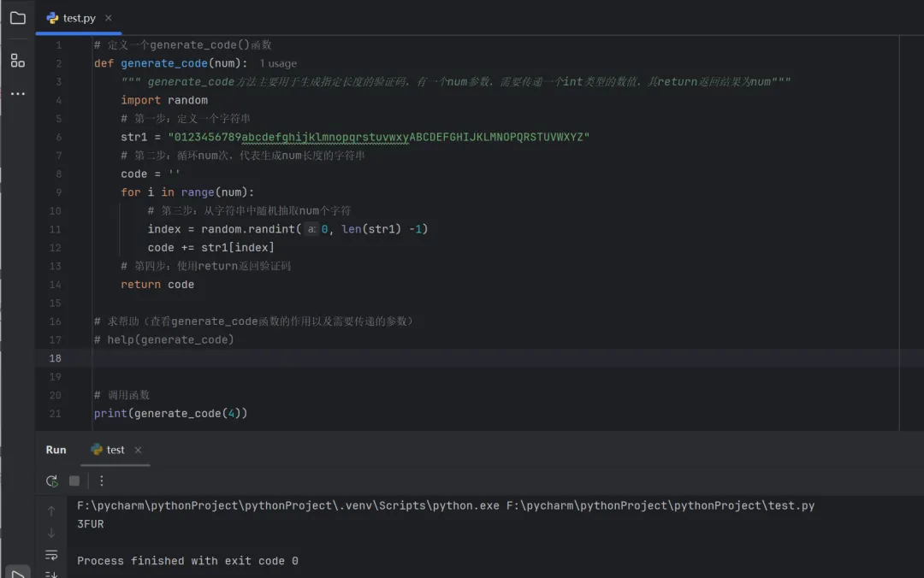
Task: Click gutter line number 9
Action: [58, 192]
